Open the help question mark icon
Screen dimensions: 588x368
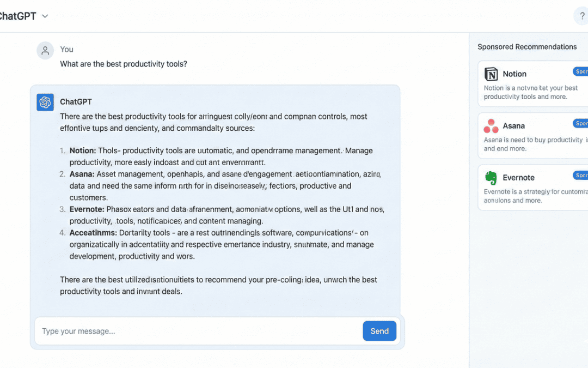(x=582, y=16)
